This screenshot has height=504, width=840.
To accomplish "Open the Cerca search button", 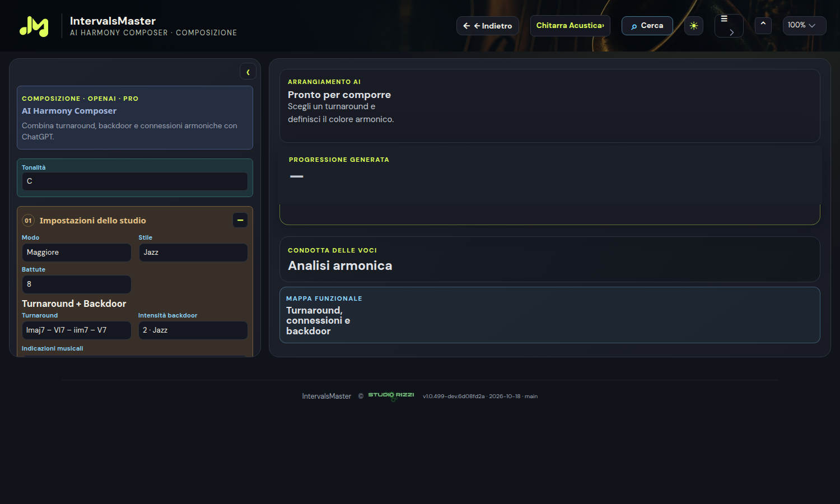I will 647,26.
